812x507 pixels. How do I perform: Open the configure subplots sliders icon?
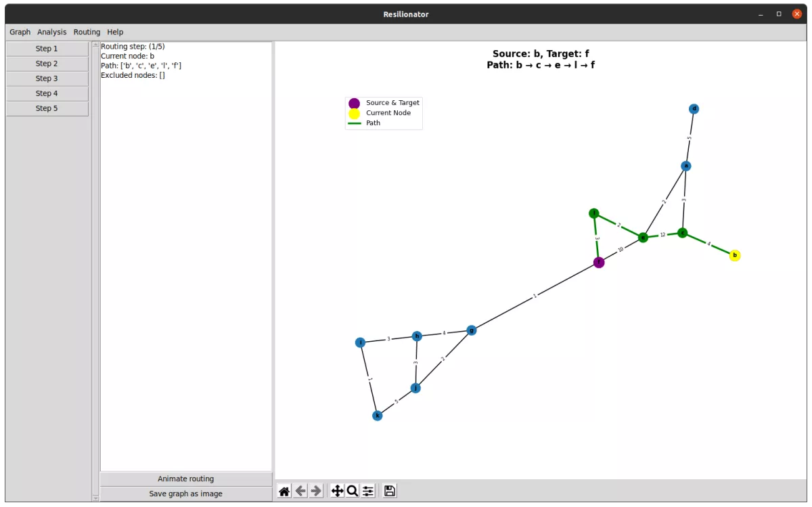click(367, 491)
